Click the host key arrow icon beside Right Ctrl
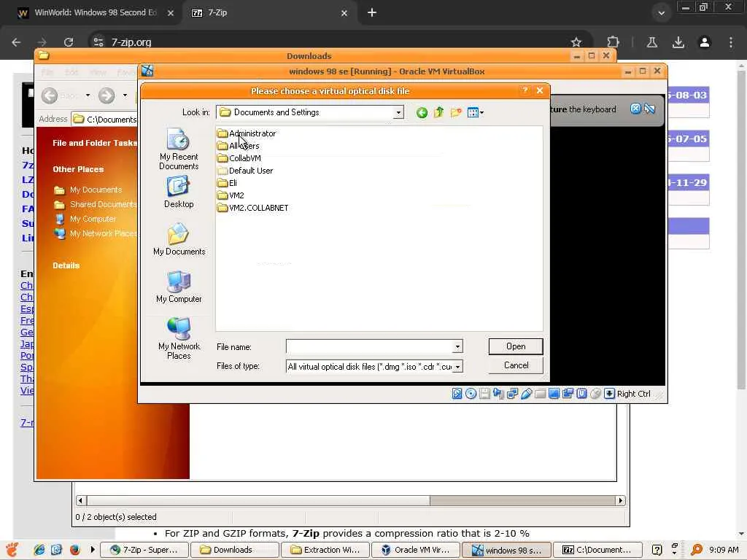Screen dimensions: 747x560 pyautogui.click(x=609, y=393)
